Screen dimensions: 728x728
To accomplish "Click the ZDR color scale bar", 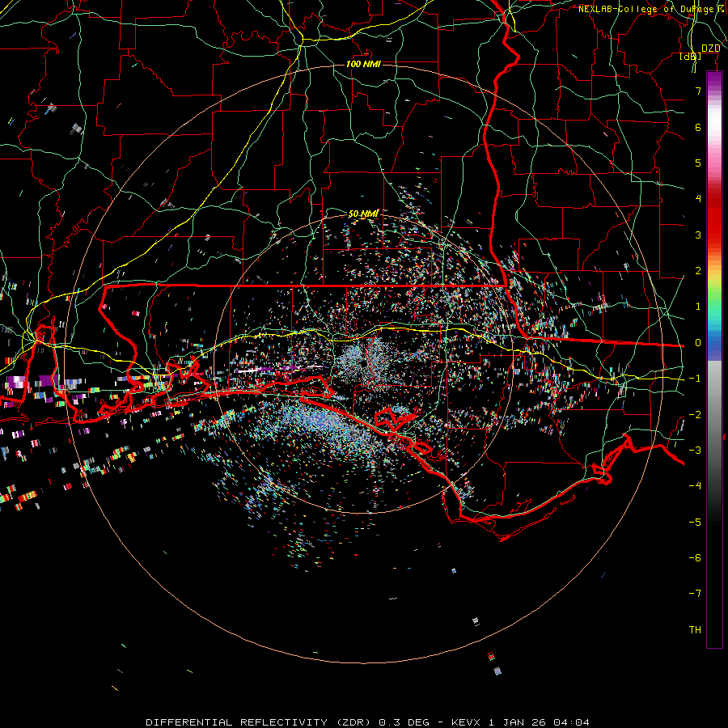I will 714,359.
